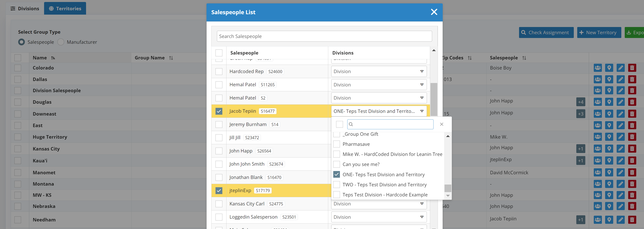Viewport: 644px width, 229px height.
Task: Check the Pharmasave division option
Action: click(x=336, y=144)
